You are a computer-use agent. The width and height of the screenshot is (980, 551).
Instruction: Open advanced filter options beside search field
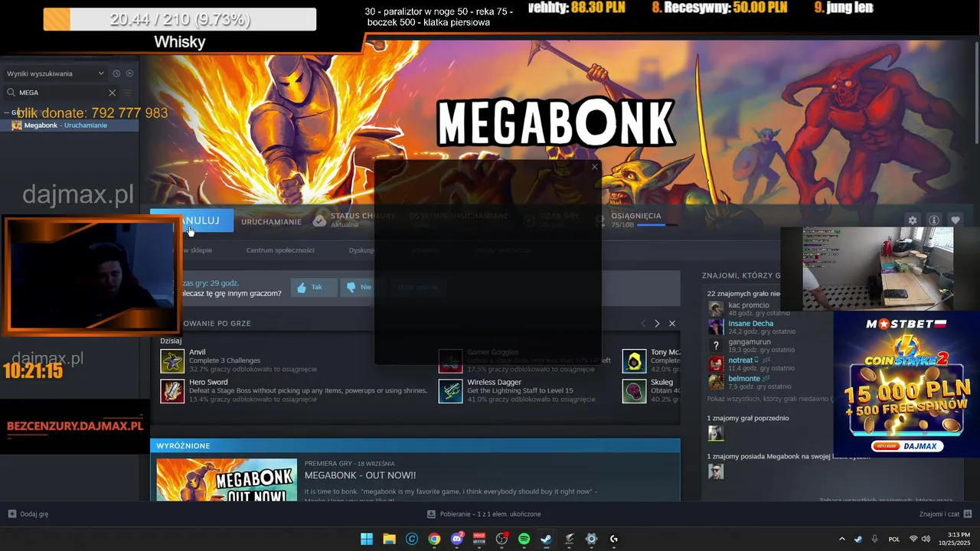pos(127,93)
